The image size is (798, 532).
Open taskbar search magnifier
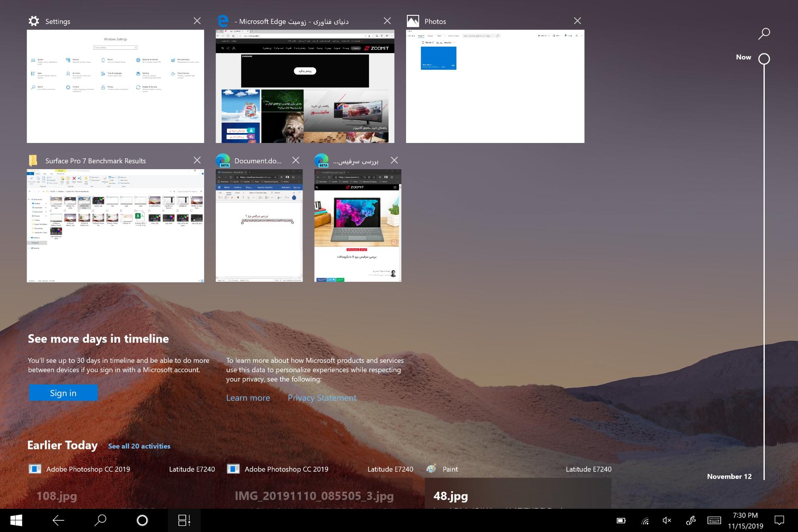point(100,520)
